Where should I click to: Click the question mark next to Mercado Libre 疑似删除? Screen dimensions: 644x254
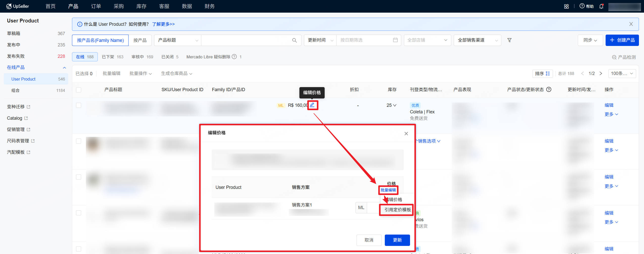pyautogui.click(x=234, y=57)
